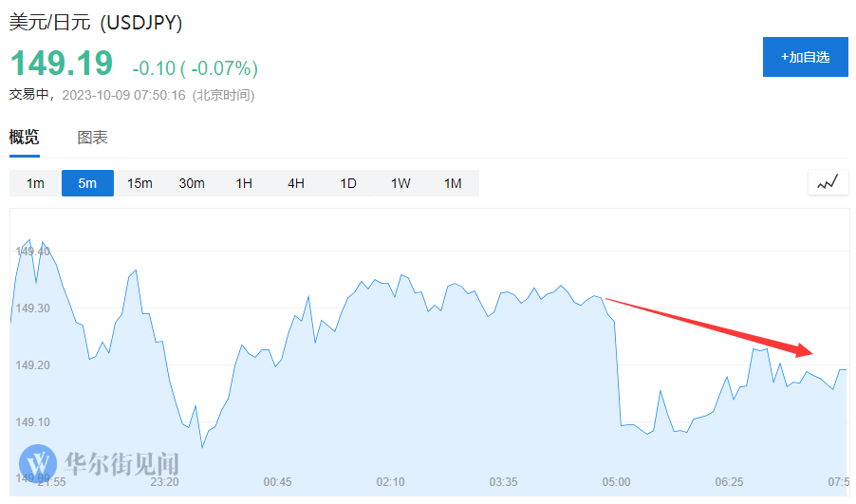The width and height of the screenshot is (856, 504).
Task: Choose the 30m interval
Action: (192, 183)
